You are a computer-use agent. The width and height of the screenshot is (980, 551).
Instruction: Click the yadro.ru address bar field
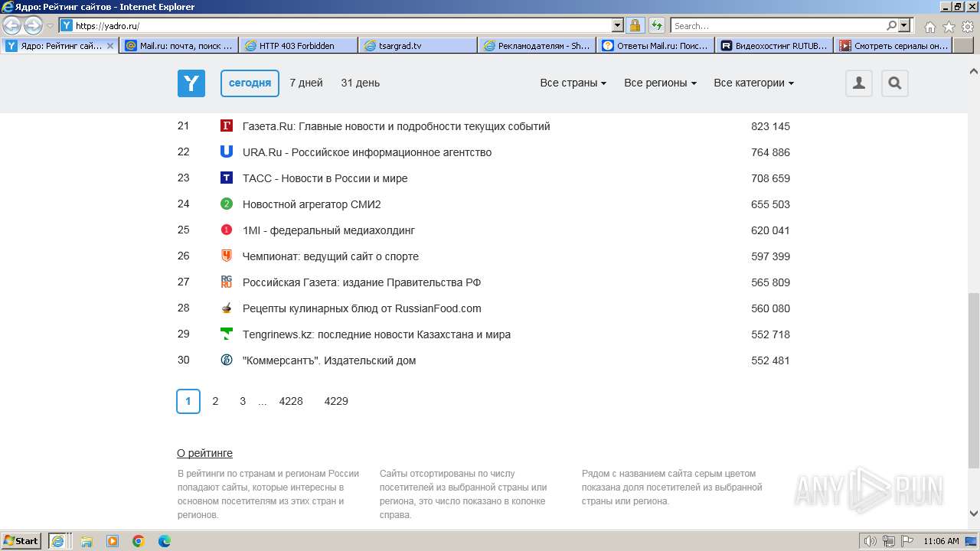[343, 25]
